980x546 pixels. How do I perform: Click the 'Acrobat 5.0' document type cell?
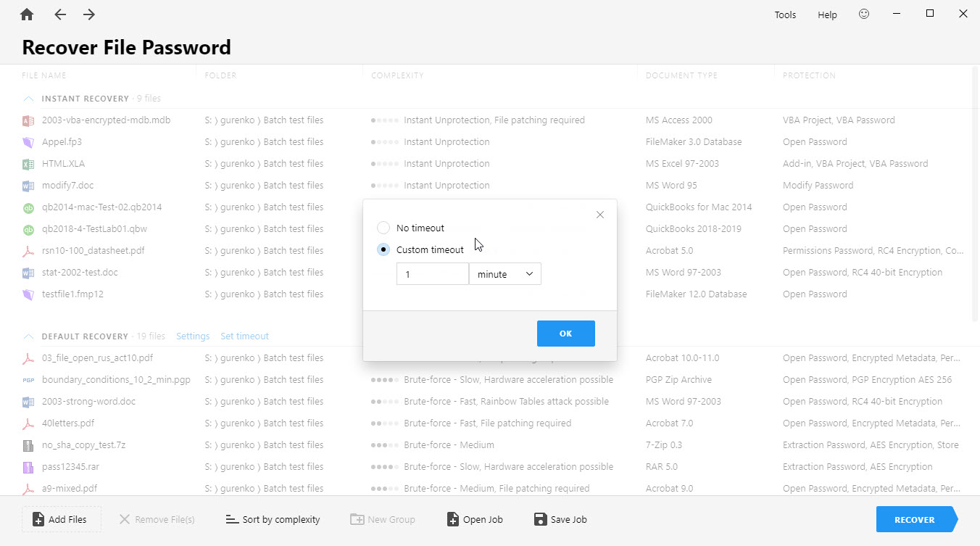click(669, 251)
